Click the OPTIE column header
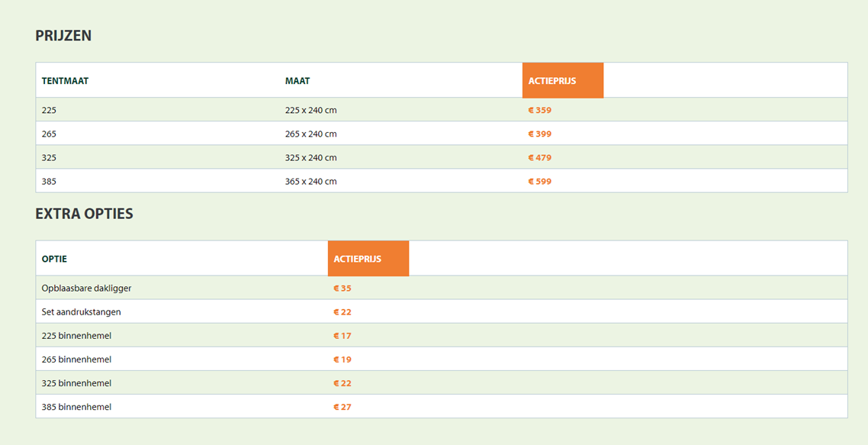This screenshot has width=868, height=445. [x=54, y=259]
